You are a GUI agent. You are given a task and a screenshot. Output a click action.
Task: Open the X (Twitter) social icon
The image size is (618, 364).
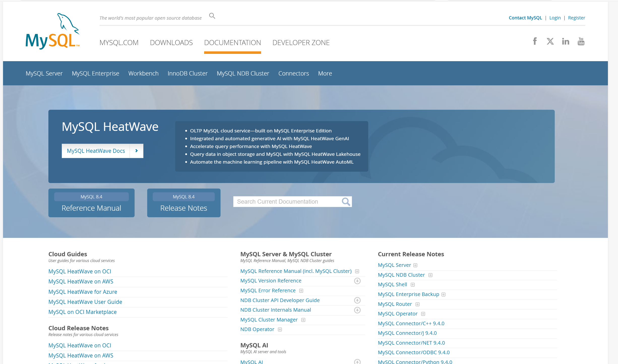pyautogui.click(x=550, y=41)
